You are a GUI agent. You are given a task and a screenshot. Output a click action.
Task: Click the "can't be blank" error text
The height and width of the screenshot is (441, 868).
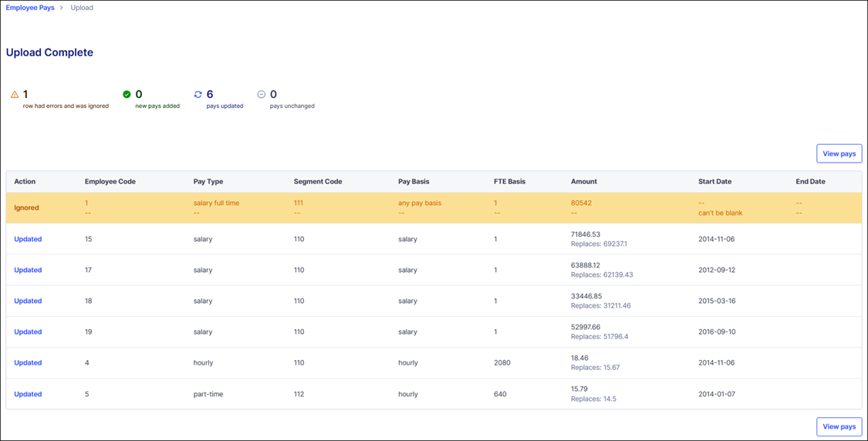pos(720,213)
